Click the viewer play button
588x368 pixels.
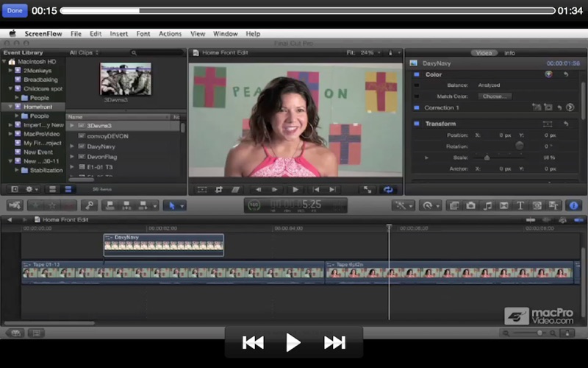295,190
